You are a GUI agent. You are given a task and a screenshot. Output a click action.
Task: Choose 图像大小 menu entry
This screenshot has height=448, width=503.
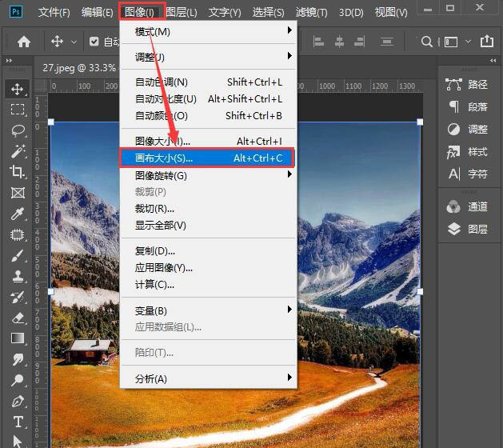click(x=208, y=141)
